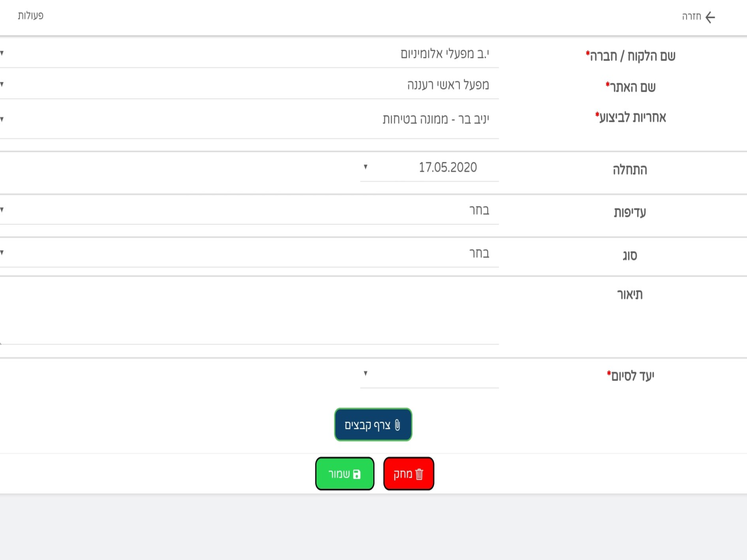
Task: Open the site name dropdown showing מפעל ראשי רעננה
Action: coord(249,85)
